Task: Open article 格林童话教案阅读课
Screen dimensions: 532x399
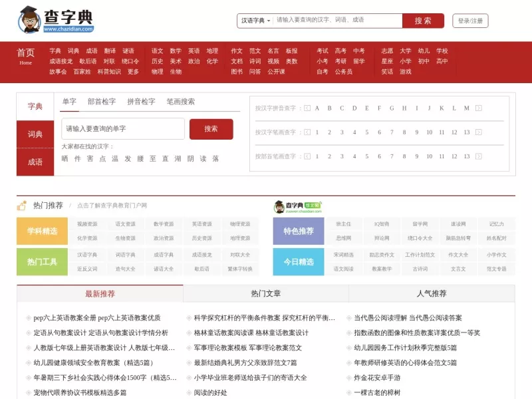Action: click(251, 333)
